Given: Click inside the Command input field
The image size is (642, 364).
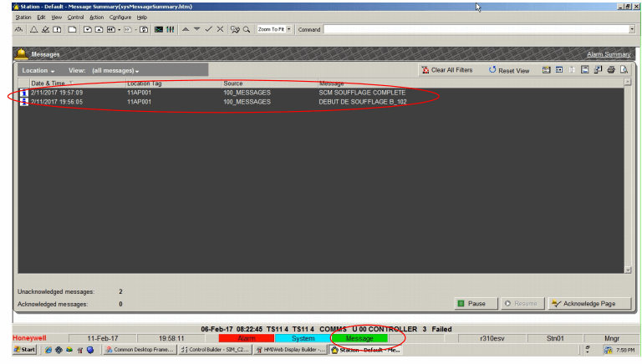Looking at the screenshot, I should click(476, 29).
